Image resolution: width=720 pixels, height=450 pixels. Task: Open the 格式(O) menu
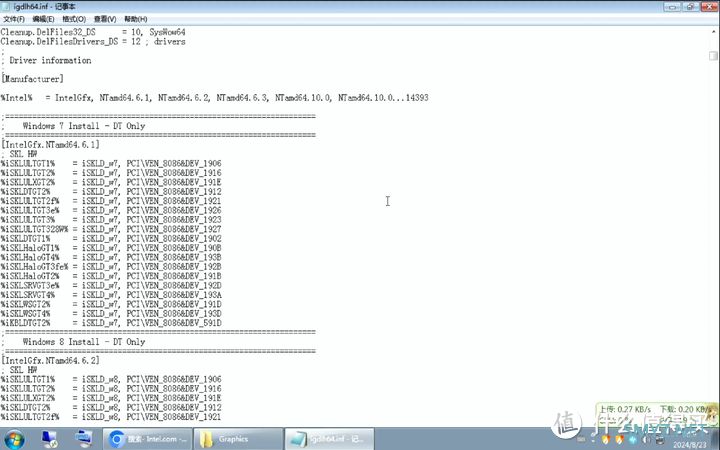tap(74, 19)
